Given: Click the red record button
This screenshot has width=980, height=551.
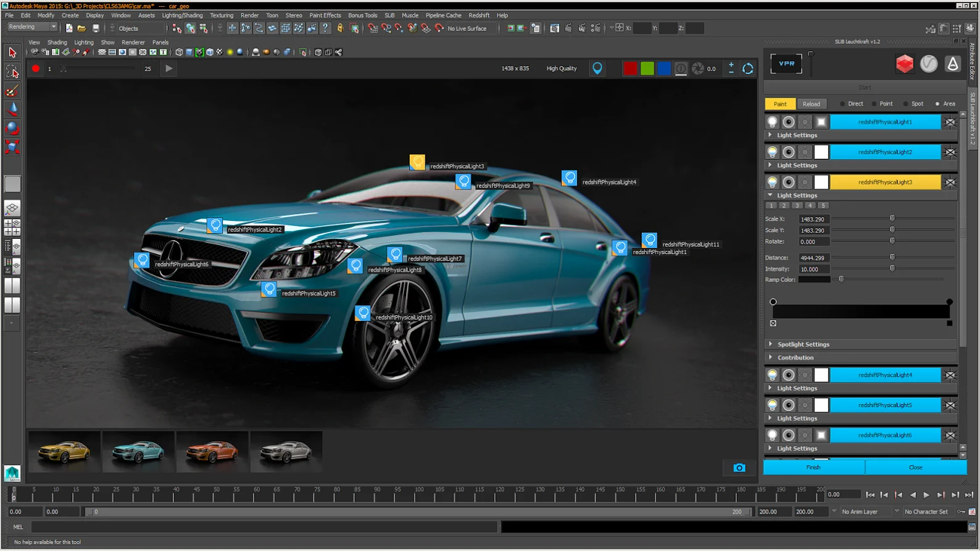Looking at the screenshot, I should click(36, 68).
